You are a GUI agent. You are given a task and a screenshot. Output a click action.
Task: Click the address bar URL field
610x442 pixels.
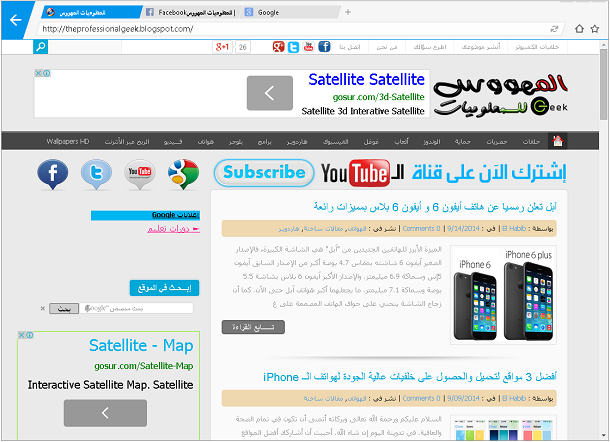click(x=292, y=29)
